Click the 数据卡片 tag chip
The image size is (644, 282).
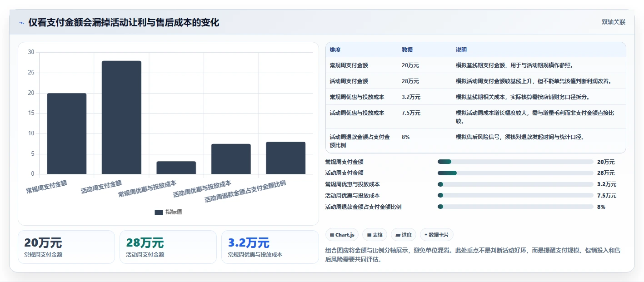[436, 235]
